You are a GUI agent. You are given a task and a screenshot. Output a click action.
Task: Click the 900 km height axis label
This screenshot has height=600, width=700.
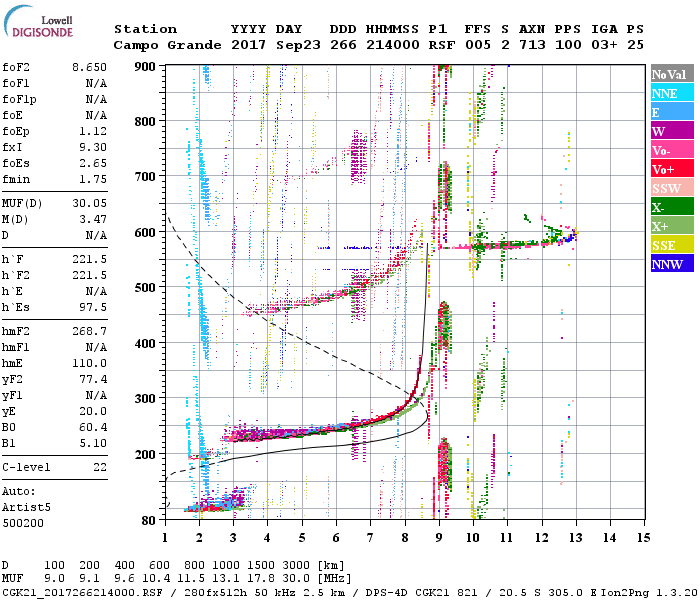click(145, 67)
